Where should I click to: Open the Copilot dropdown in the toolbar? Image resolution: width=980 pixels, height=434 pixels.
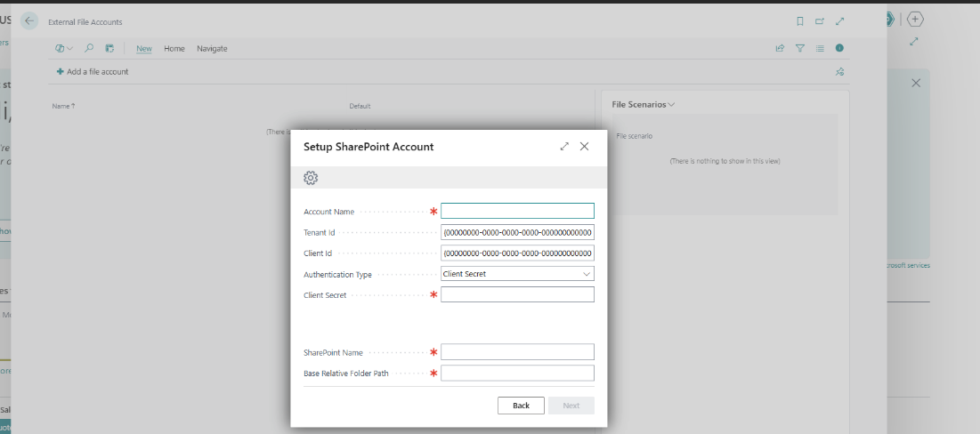click(x=64, y=48)
